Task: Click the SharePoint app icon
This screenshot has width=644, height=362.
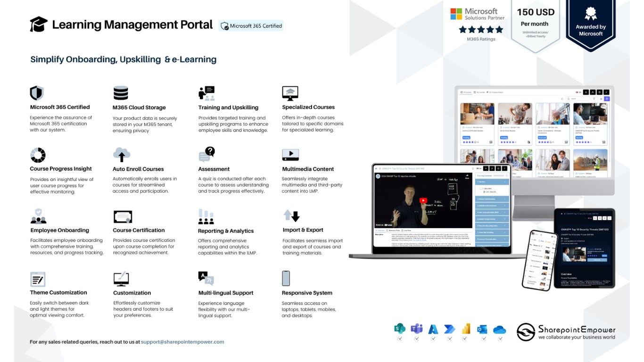Action: pos(400,329)
